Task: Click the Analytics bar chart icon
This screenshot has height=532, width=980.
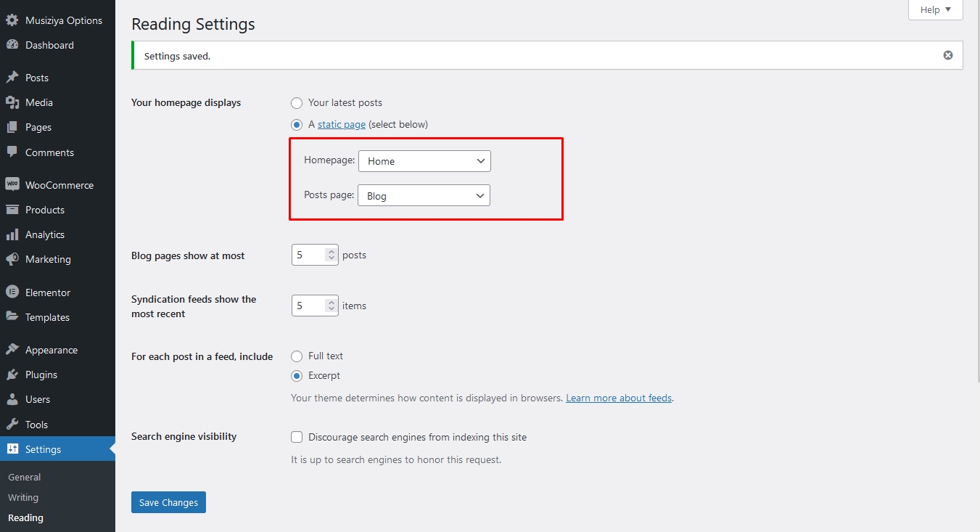Action: (12, 234)
